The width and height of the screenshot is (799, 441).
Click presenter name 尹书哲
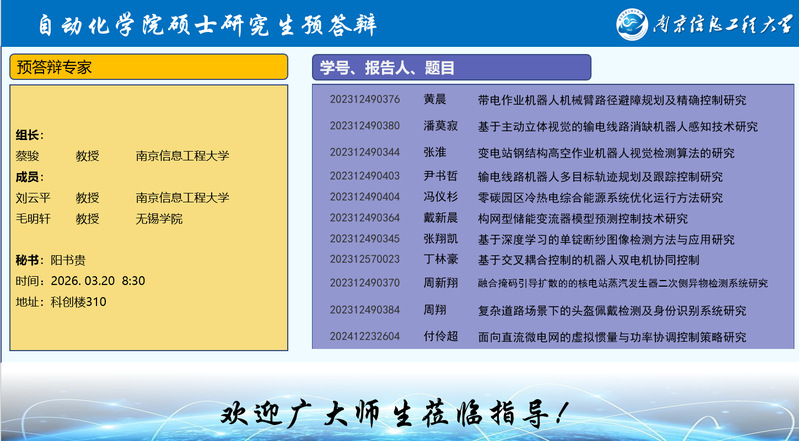click(440, 176)
